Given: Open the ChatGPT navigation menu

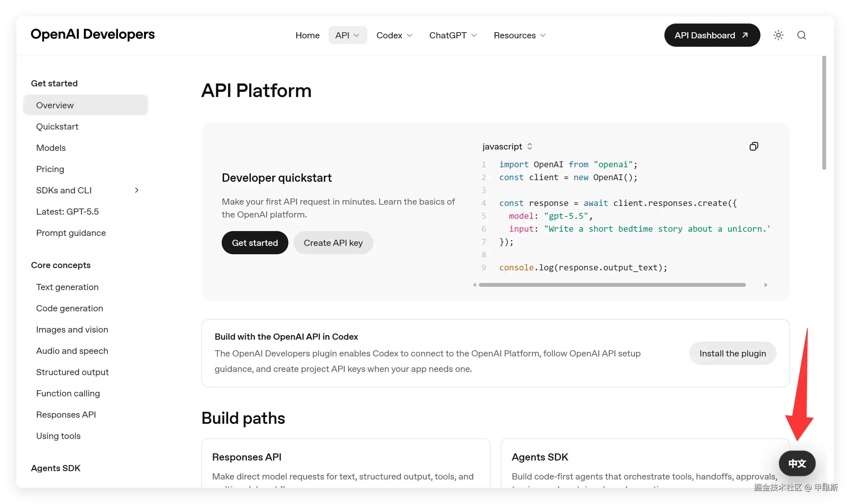Looking at the screenshot, I should point(453,35).
